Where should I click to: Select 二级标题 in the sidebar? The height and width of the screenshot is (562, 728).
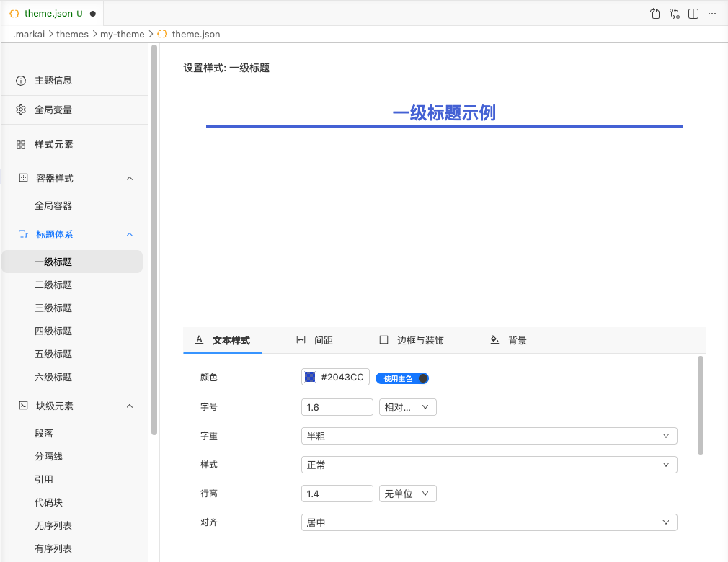click(72, 285)
